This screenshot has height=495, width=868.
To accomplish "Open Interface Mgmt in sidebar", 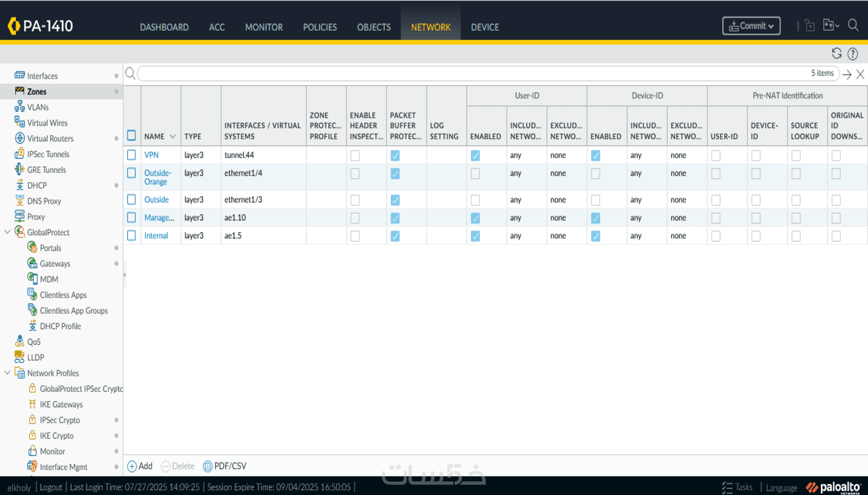I will 63,467.
